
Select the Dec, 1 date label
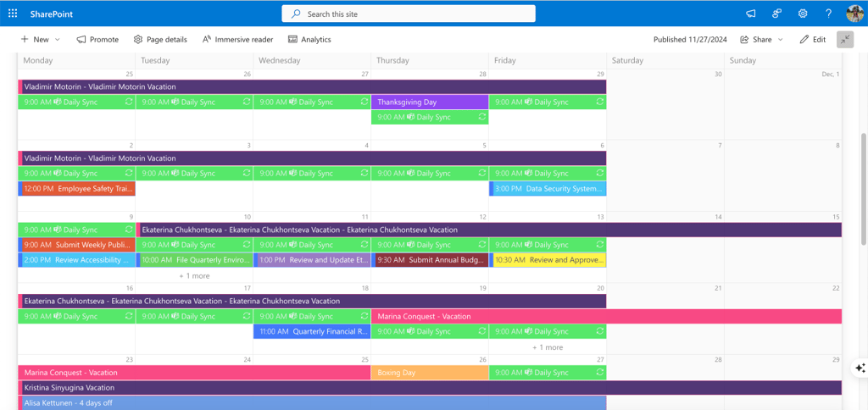831,75
